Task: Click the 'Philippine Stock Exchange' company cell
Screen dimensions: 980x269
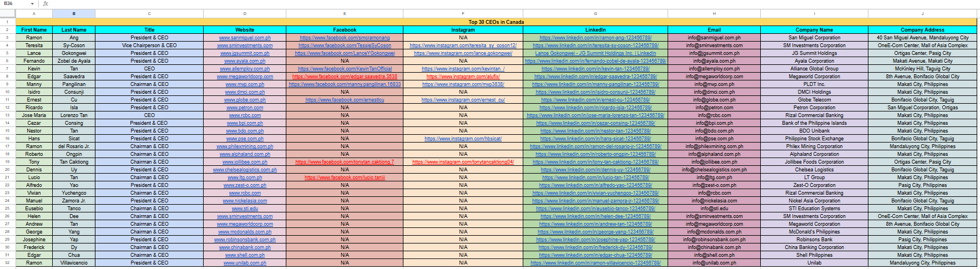Action: [814, 139]
